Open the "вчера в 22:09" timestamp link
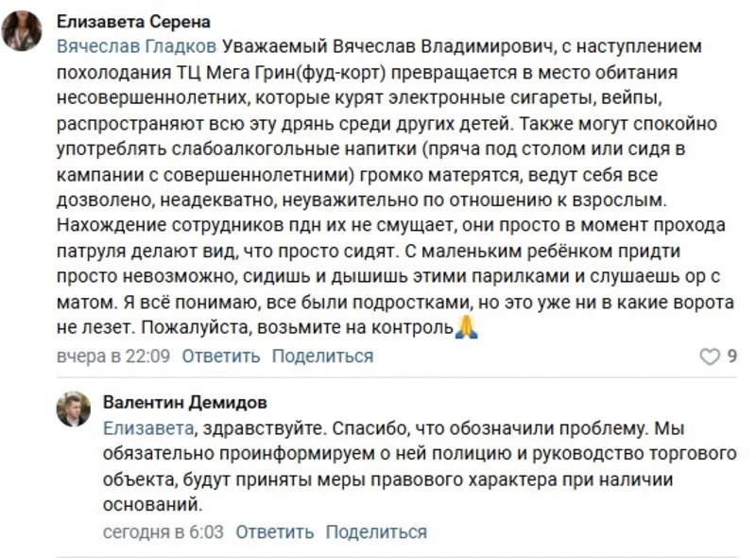756x558 pixels. [113, 357]
